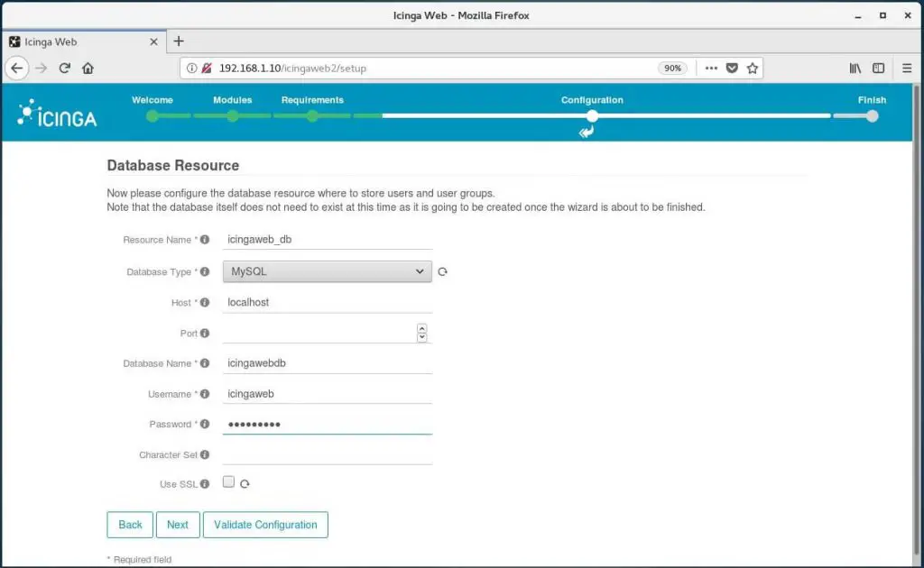This screenshot has width=924, height=568.
Task: Open page actions three-dot menu
Action: tap(711, 69)
